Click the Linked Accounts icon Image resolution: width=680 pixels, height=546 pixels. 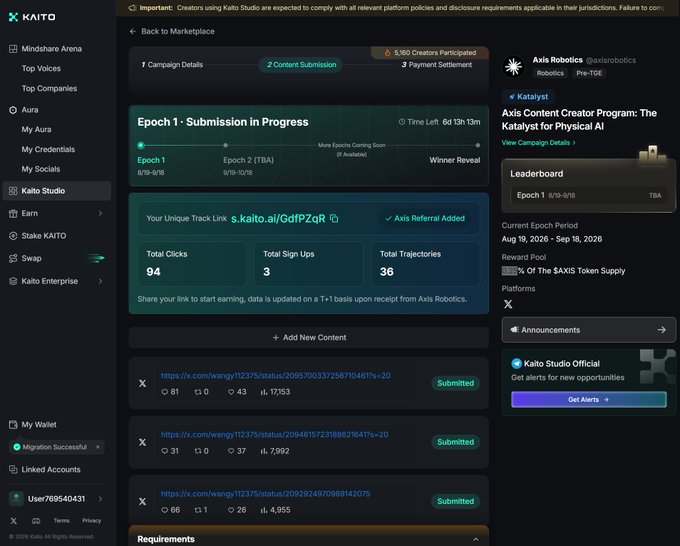coord(13,470)
